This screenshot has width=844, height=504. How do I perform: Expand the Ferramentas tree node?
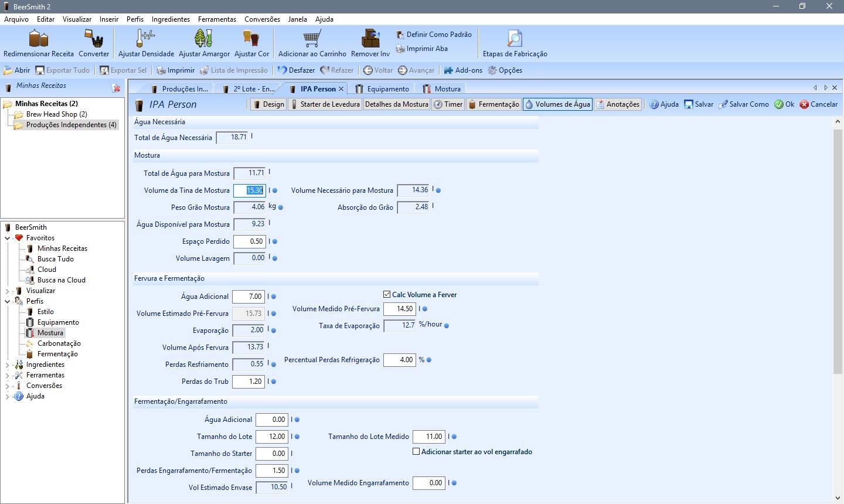point(8,375)
